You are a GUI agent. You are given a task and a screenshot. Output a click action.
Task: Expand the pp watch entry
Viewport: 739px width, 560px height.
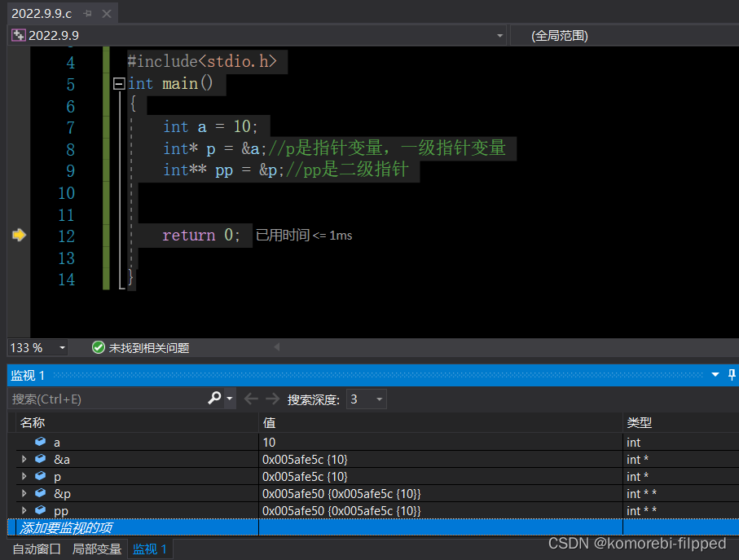(x=24, y=510)
